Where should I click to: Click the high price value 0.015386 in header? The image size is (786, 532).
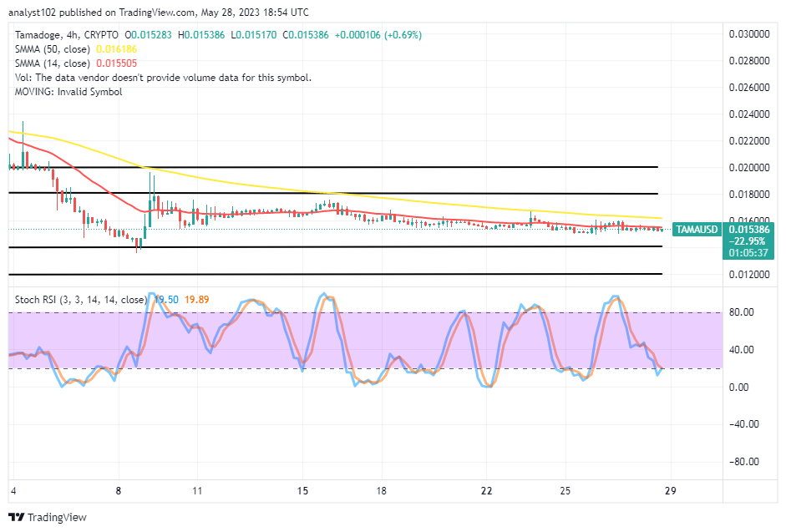205,35
